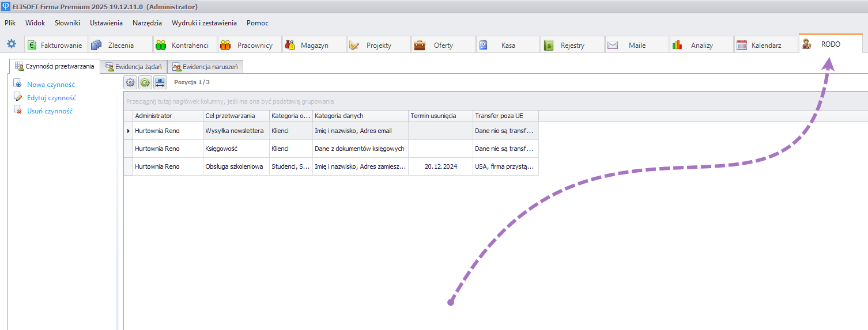This screenshot has width=868, height=330.
Task: Open the Narzędzia menu
Action: 147,23
